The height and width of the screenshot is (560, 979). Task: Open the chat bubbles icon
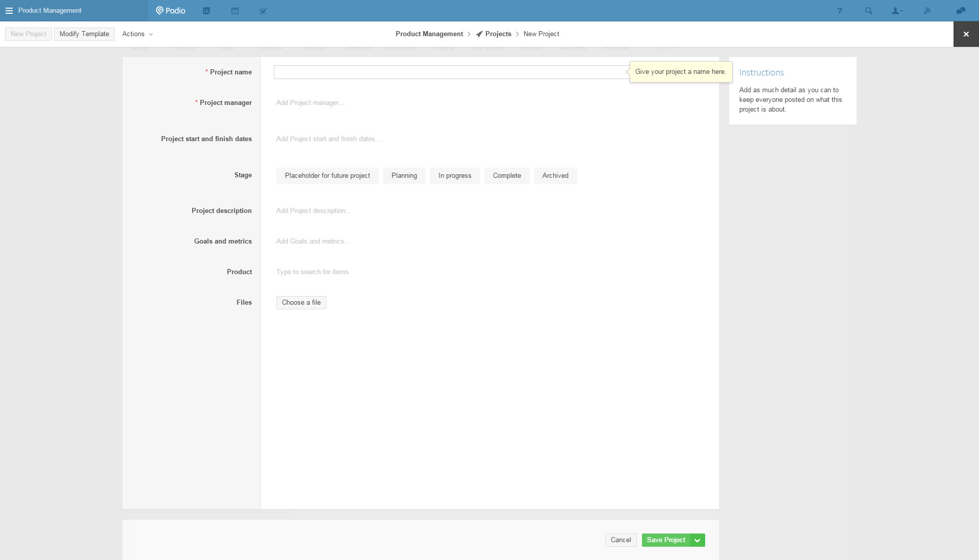(961, 11)
